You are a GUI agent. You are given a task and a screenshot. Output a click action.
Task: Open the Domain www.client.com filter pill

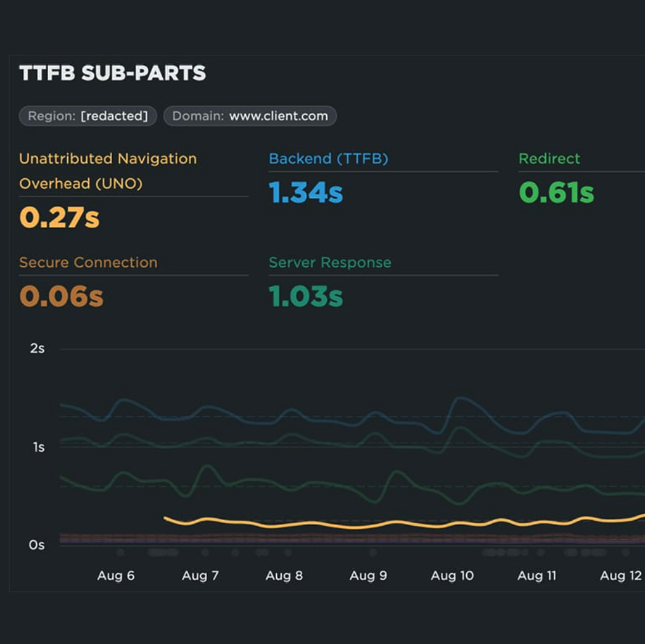[x=250, y=116]
